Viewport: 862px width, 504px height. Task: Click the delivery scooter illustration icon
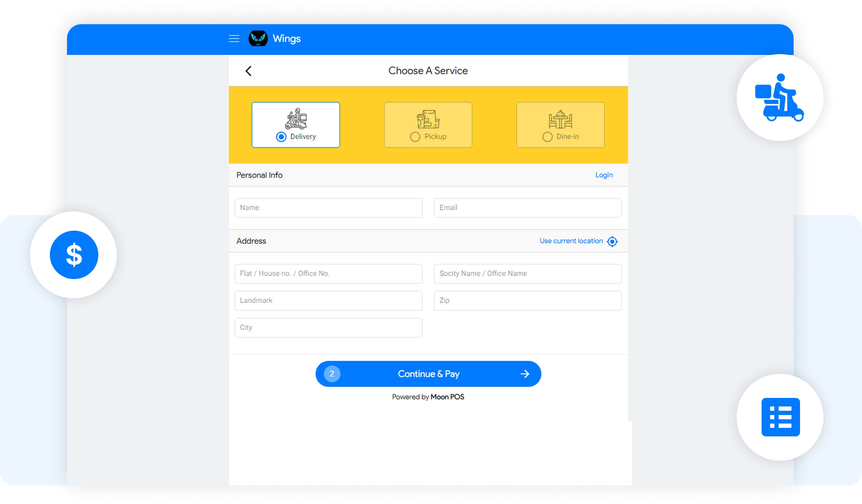click(296, 119)
